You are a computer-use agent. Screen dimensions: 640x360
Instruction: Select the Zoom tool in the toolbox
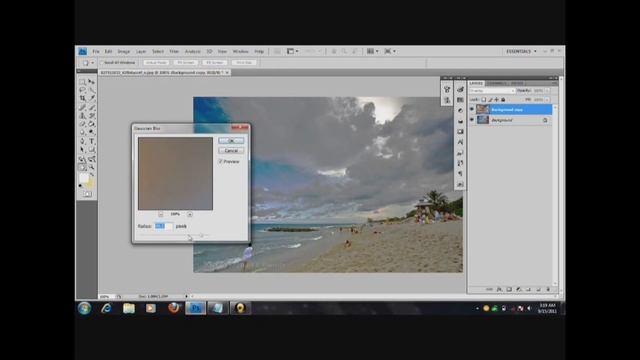pyautogui.click(x=91, y=167)
